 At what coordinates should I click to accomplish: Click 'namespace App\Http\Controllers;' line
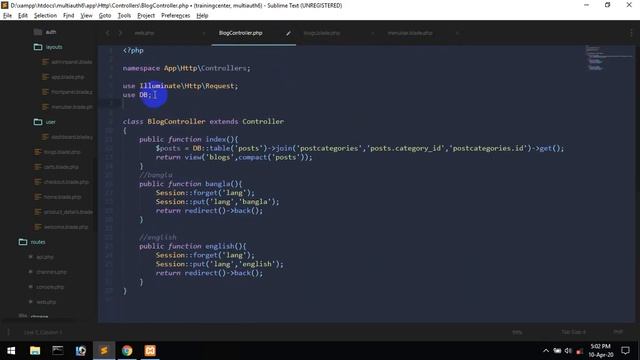tap(187, 68)
